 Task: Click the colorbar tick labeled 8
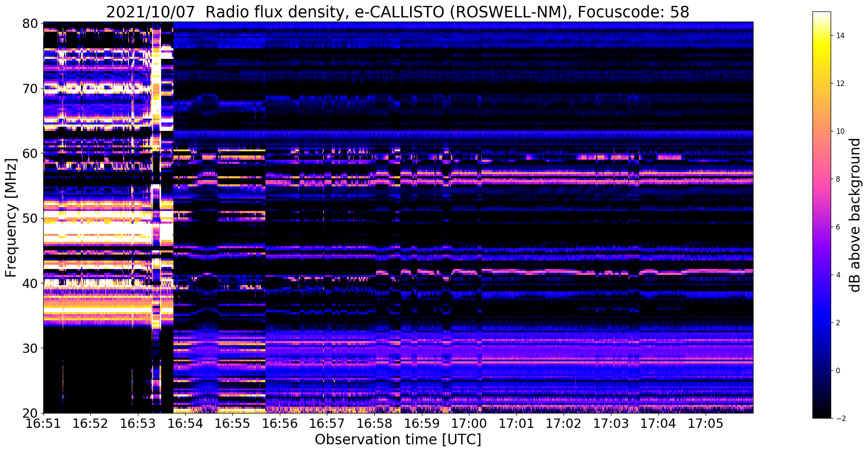point(838,179)
